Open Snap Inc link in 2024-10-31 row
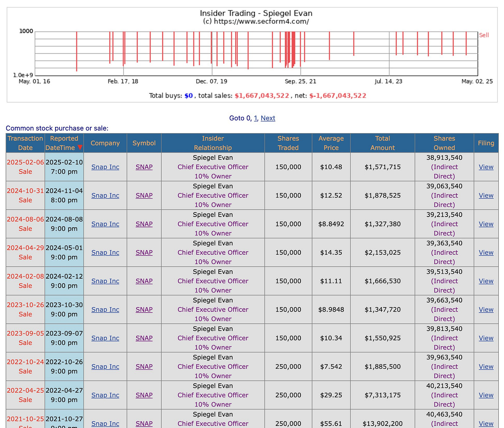504x428 pixels. point(105,195)
